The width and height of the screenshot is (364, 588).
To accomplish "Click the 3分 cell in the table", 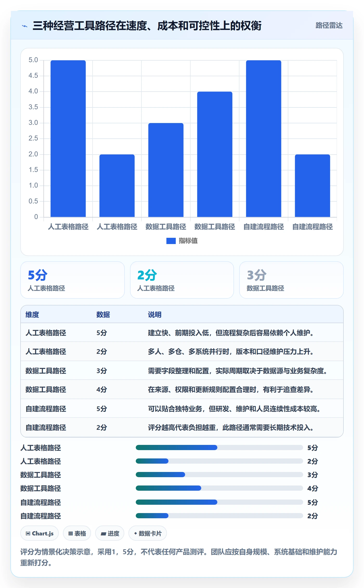I will tap(102, 370).
